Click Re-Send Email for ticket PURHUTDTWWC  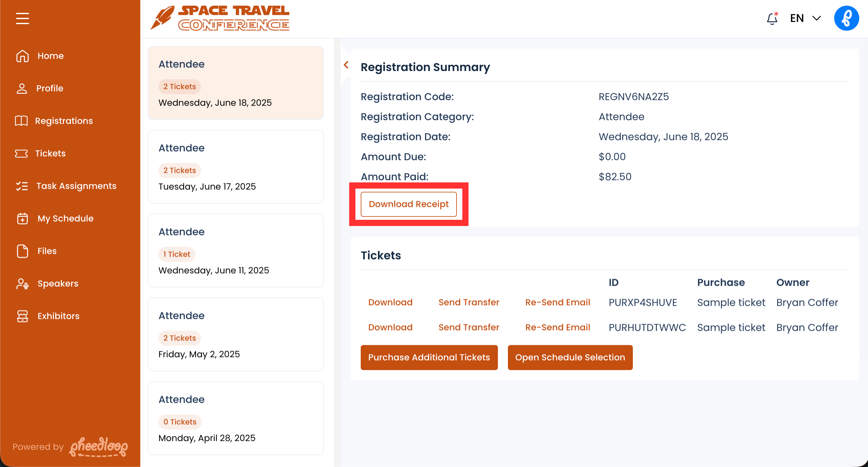557,327
